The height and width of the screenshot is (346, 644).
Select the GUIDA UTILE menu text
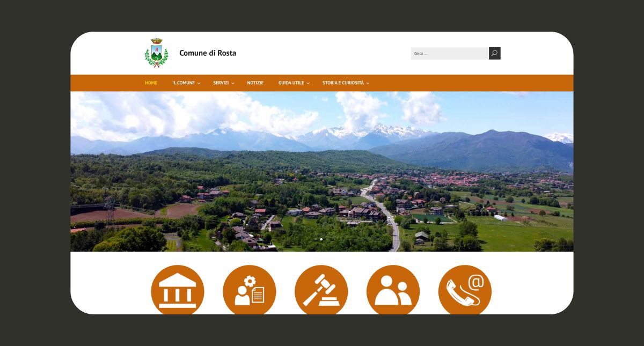click(291, 83)
